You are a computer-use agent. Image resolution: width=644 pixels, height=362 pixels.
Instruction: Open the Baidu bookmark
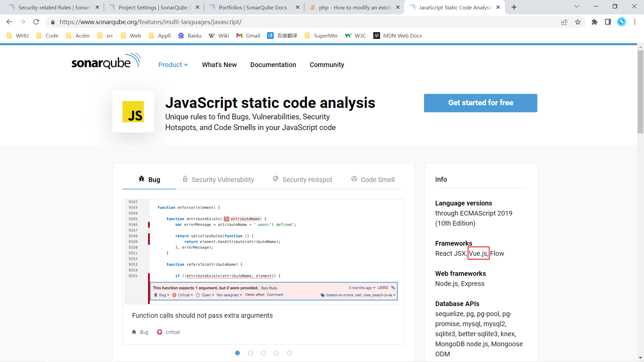point(190,36)
